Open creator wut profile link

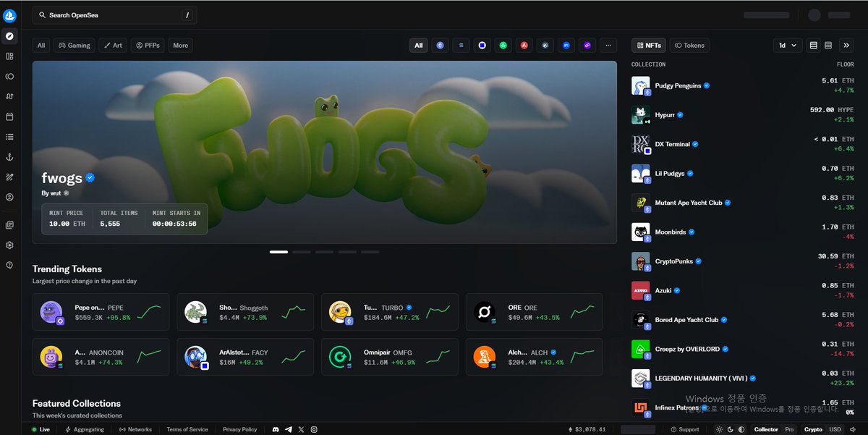tap(56, 193)
